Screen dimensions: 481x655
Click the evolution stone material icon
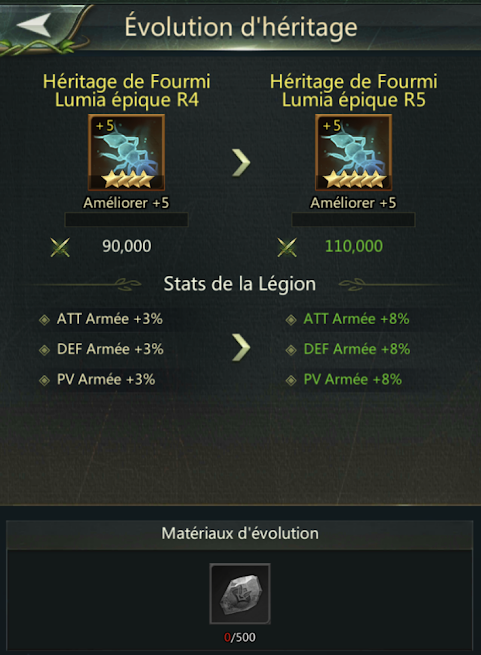tap(240, 594)
